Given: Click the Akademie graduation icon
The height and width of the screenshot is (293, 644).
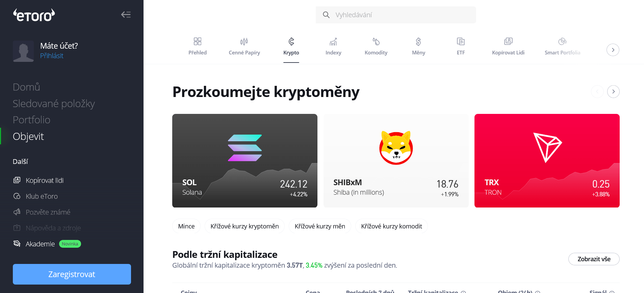Looking at the screenshot, I should tap(17, 244).
